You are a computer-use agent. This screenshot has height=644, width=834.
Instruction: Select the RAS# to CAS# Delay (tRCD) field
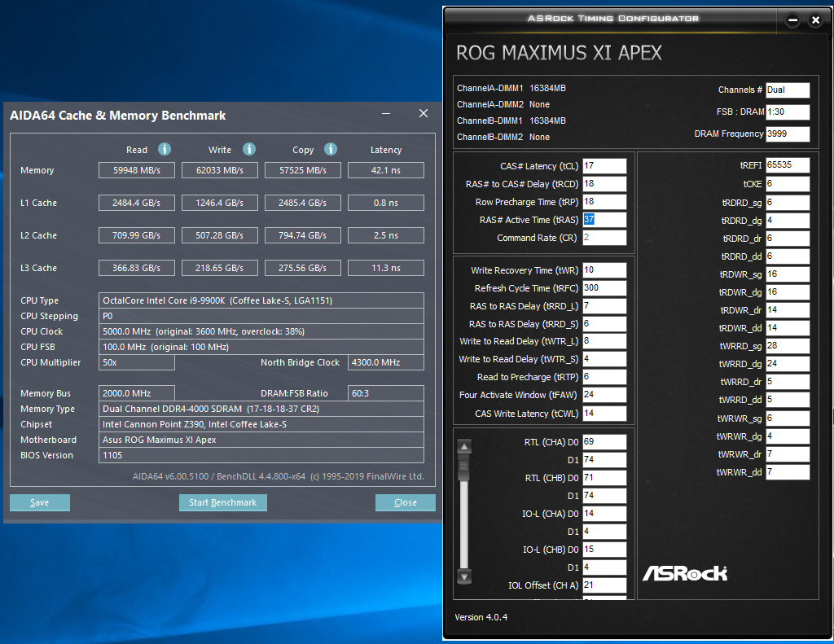pyautogui.click(x=604, y=184)
